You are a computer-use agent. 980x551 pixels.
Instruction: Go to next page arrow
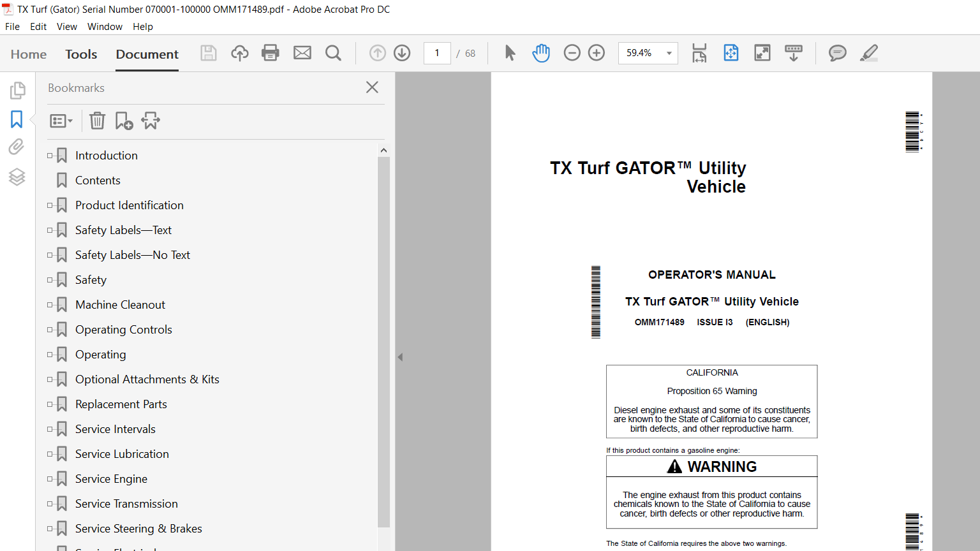click(402, 53)
